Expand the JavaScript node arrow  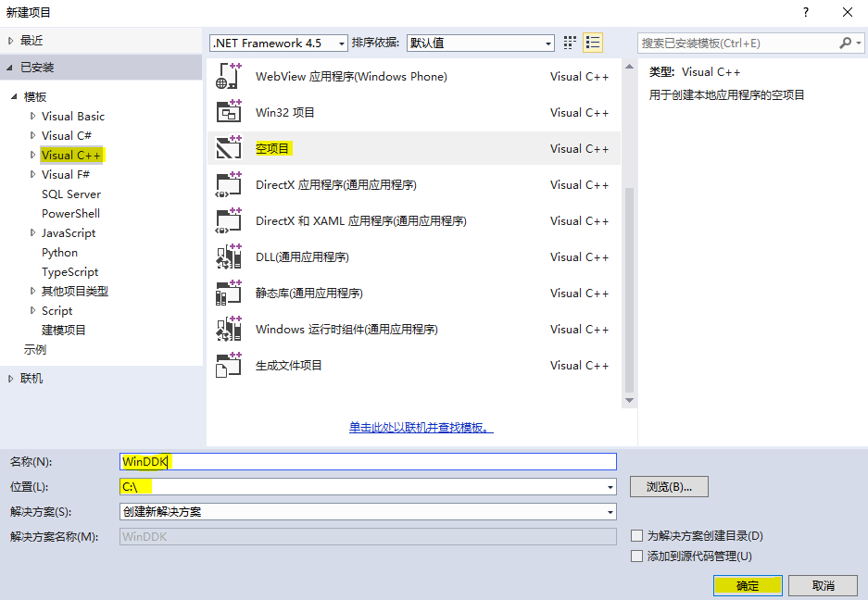pyautogui.click(x=32, y=233)
